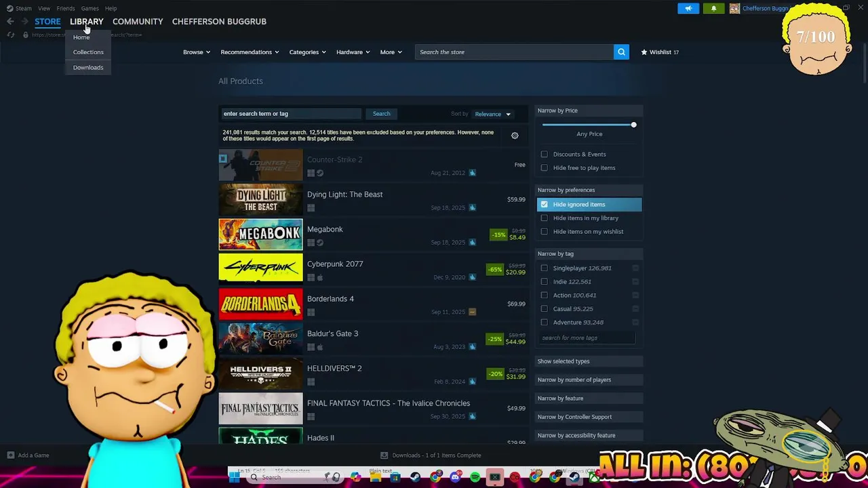Click the Downloads status tray icon

click(x=384, y=455)
